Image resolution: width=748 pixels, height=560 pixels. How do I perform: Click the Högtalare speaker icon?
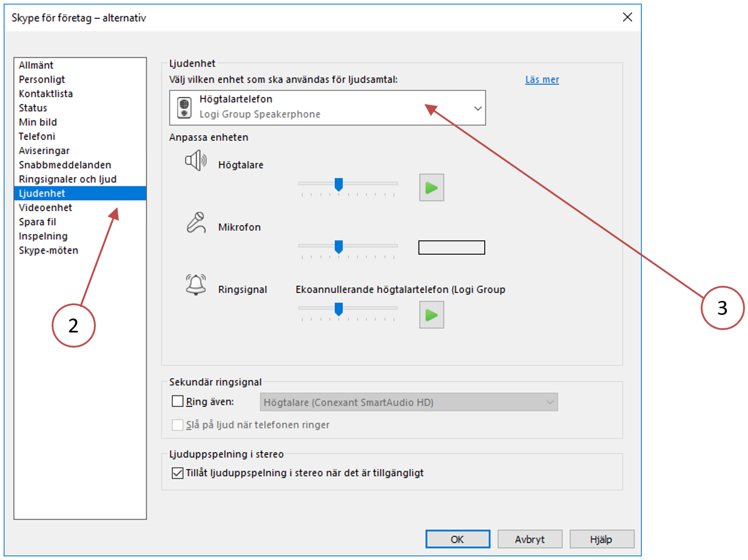[196, 161]
